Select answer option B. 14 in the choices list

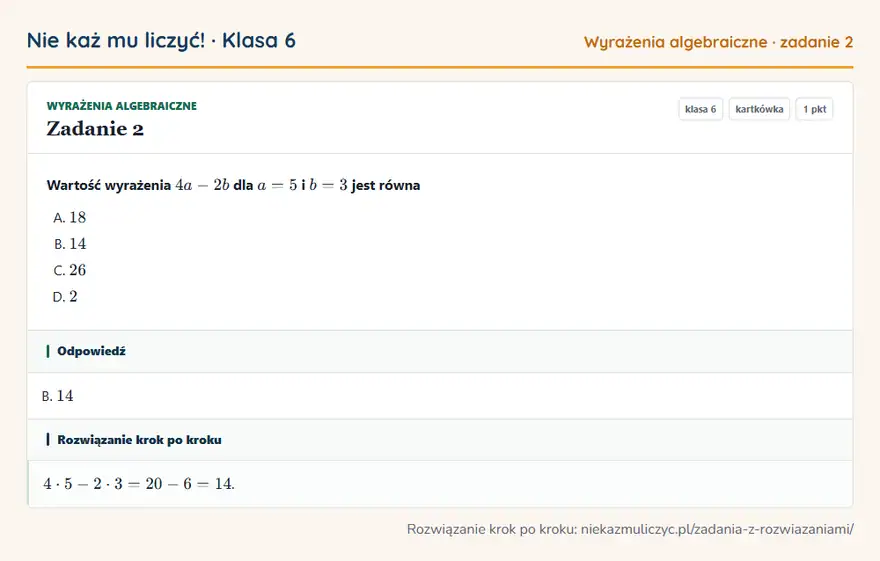tap(70, 244)
